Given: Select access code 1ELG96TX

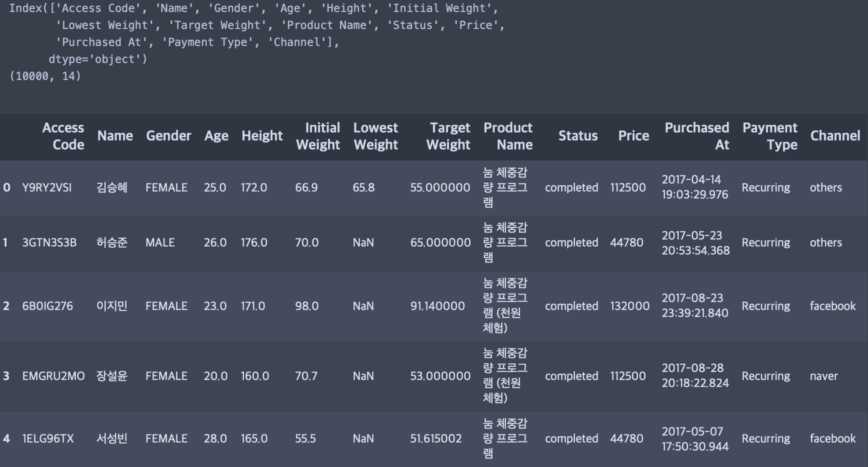Looking at the screenshot, I should tap(48, 438).
